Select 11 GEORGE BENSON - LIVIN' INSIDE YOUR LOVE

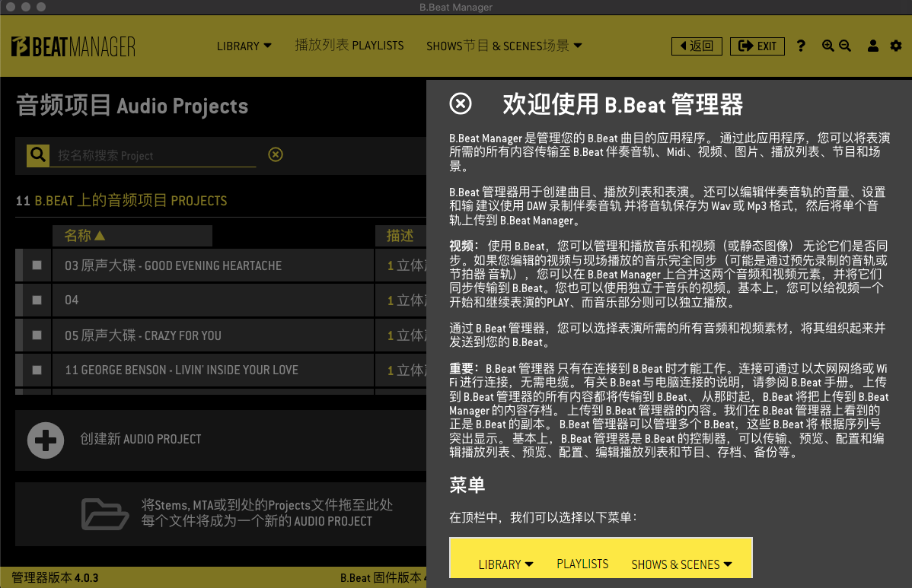213,370
